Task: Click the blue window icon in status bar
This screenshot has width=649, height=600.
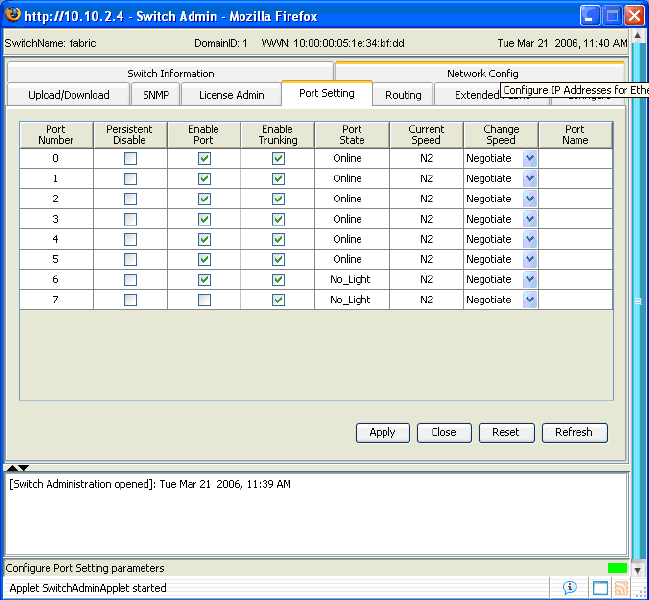Action: pyautogui.click(x=601, y=588)
